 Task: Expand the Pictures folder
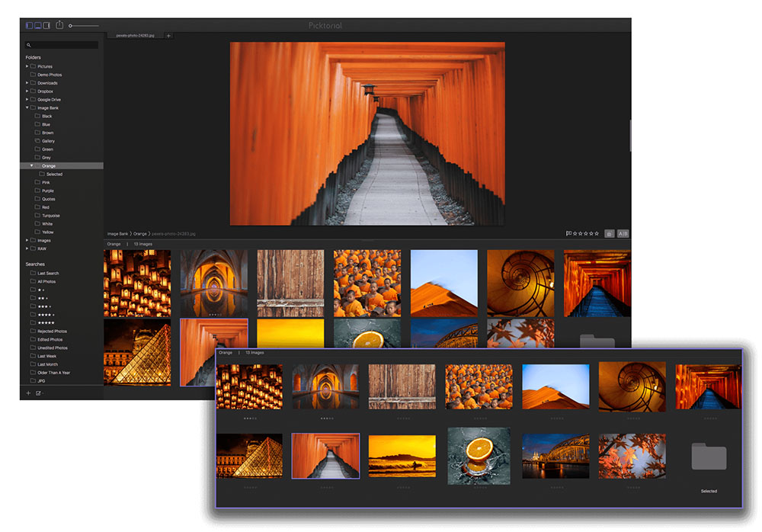click(x=27, y=66)
